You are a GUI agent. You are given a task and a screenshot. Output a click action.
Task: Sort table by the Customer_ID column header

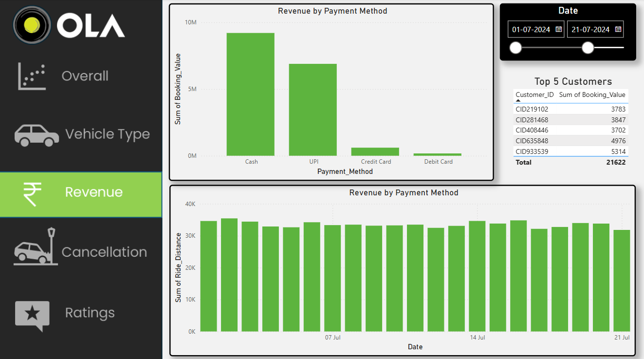coord(534,94)
